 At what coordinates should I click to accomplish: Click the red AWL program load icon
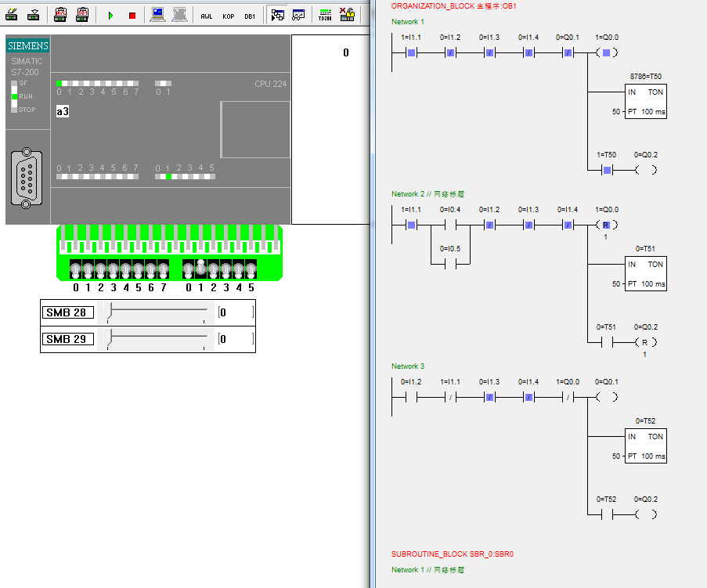click(61, 14)
